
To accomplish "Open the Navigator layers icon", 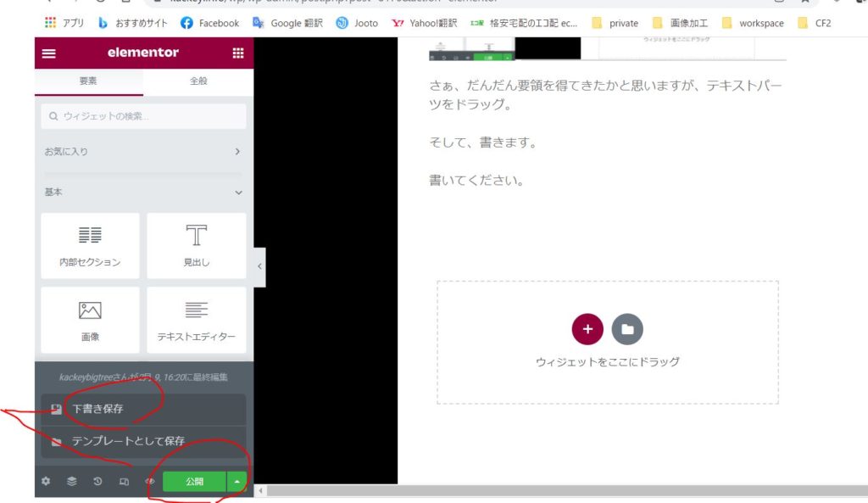I will tap(71, 481).
